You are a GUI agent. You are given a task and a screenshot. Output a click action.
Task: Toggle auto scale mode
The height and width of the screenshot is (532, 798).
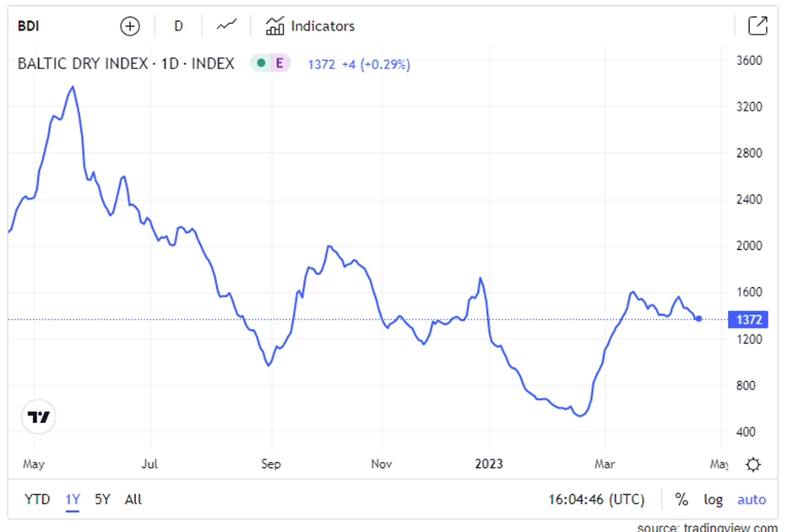[x=752, y=499]
